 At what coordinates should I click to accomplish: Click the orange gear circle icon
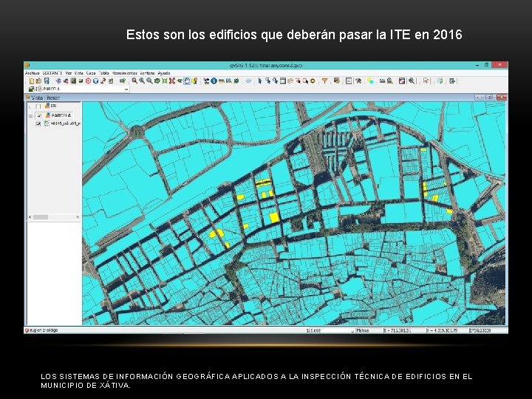click(x=313, y=81)
